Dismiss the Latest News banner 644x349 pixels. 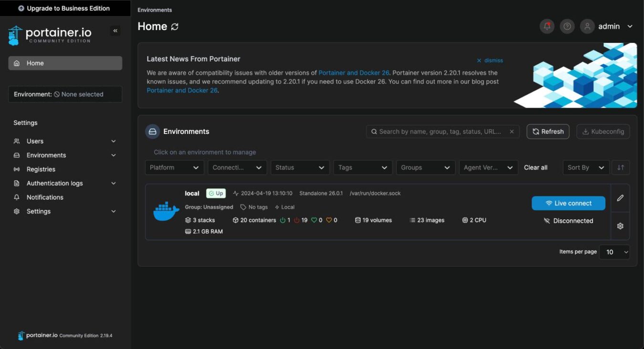[489, 60]
